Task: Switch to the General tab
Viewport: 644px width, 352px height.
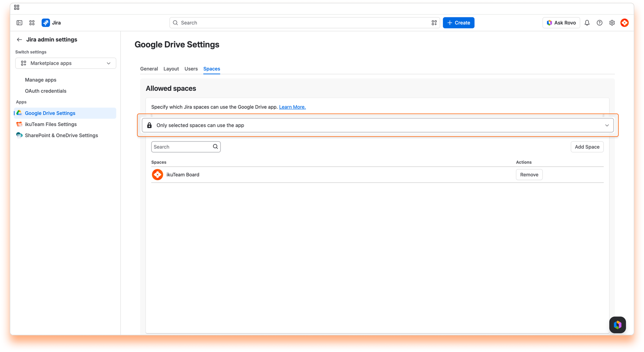Action: (149, 69)
